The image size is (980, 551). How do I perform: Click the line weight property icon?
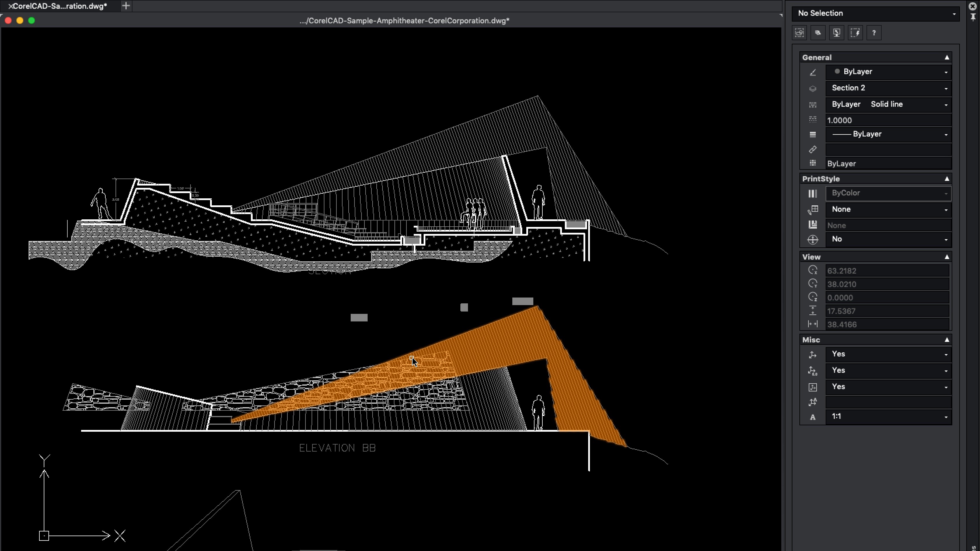813,134
